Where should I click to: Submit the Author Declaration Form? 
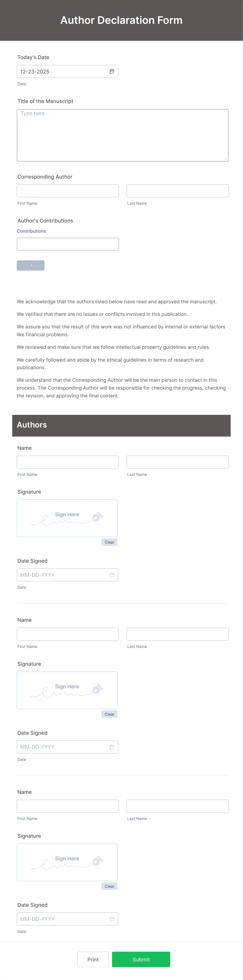coord(141,959)
